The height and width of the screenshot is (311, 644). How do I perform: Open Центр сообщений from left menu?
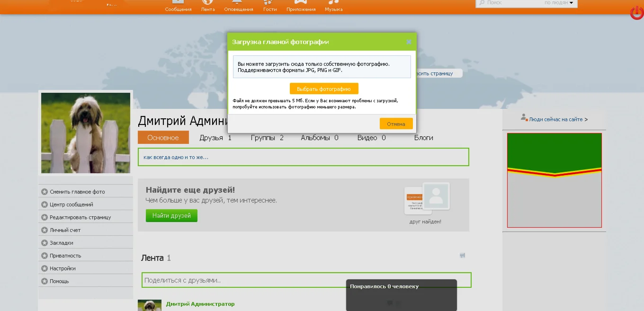(72, 204)
